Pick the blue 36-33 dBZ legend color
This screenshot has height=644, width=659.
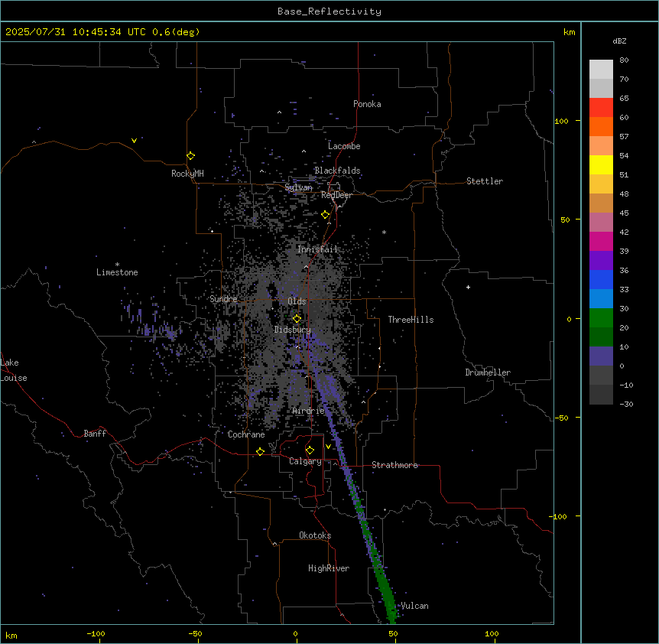click(601, 279)
